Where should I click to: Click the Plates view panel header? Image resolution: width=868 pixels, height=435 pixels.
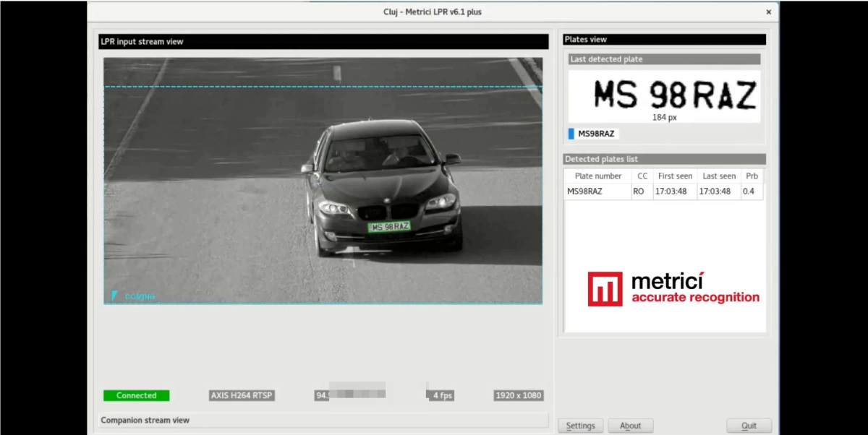click(x=663, y=40)
